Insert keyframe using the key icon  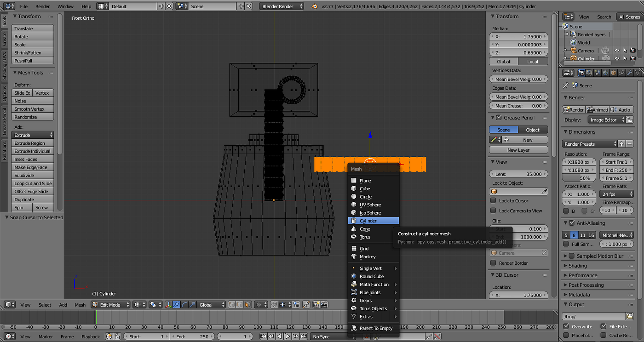[x=429, y=336]
